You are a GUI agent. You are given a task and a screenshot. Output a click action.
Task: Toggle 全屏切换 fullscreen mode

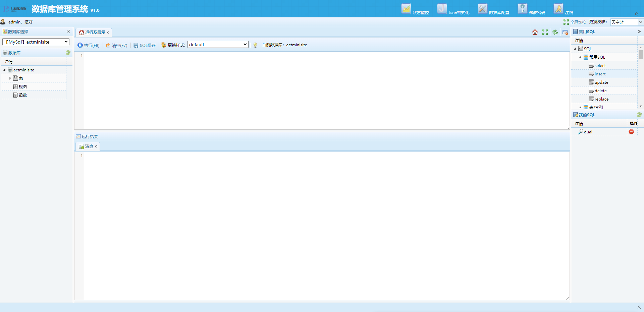575,22
